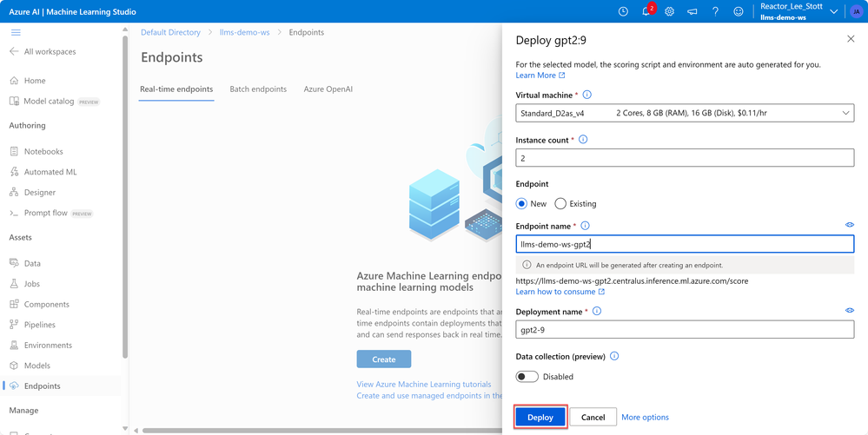Click the horizontal scrollbar at bottom
This screenshot has height=435, width=868.
pos(321,430)
